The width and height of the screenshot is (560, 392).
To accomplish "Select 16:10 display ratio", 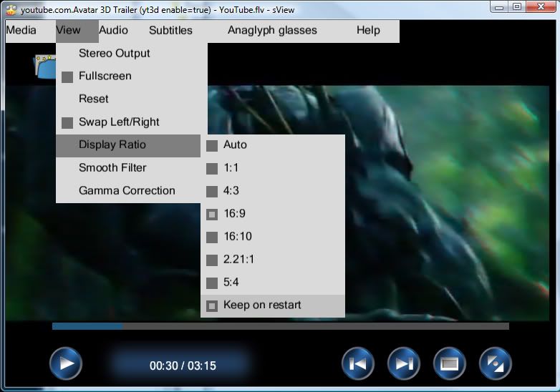I will point(273,237).
